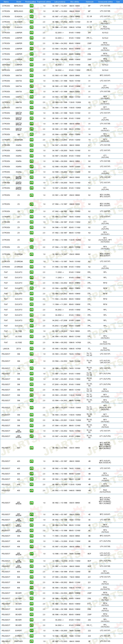
Task: Click the fuel icon in the LANCIA ZETA row
Action: coord(31,348)
